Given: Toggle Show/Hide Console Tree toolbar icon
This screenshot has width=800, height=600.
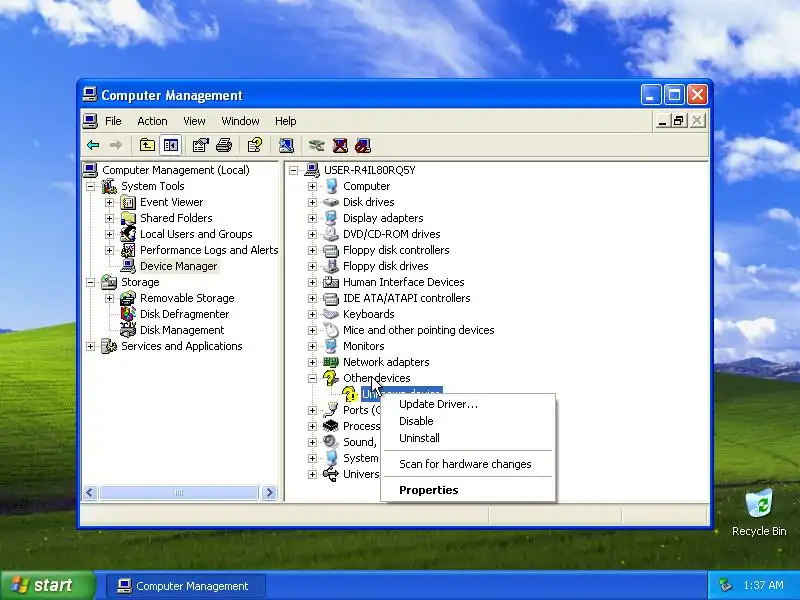Looking at the screenshot, I should point(171,145).
